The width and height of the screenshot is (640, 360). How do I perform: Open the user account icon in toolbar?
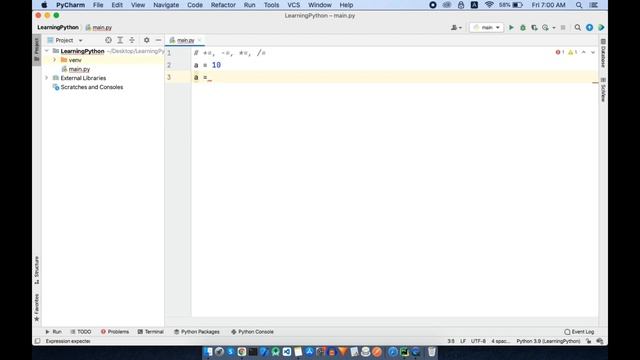pyautogui.click(x=454, y=27)
